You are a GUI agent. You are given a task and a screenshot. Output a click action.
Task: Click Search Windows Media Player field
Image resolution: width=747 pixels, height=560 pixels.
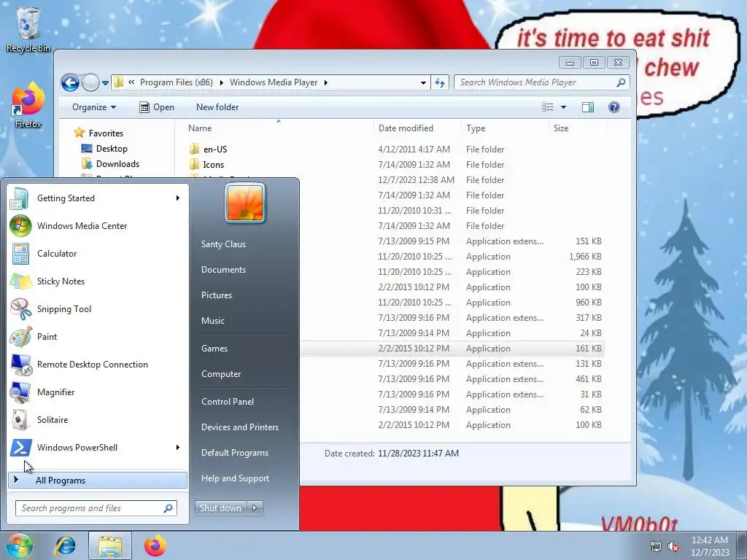(542, 82)
